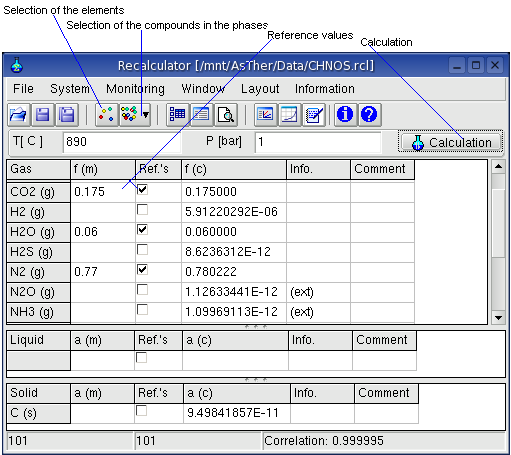Open the Layout menu
The image size is (511, 455).
coord(260,89)
